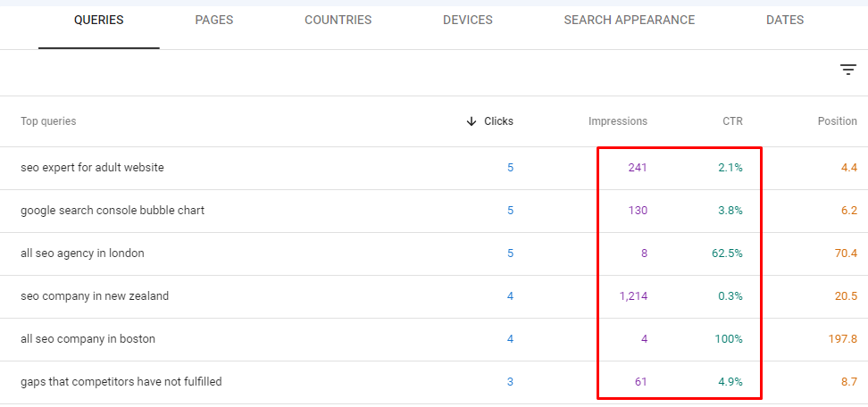
Task: Open query 'google search console bubble chart'
Action: [113, 211]
